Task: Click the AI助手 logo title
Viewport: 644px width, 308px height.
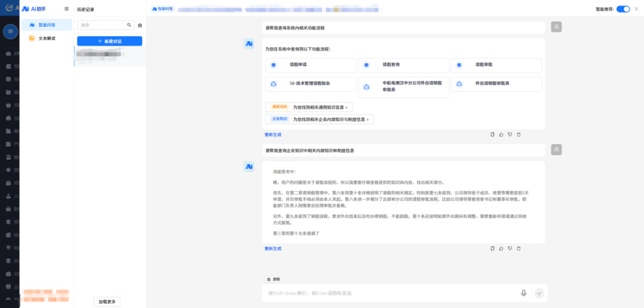Action: coord(34,8)
